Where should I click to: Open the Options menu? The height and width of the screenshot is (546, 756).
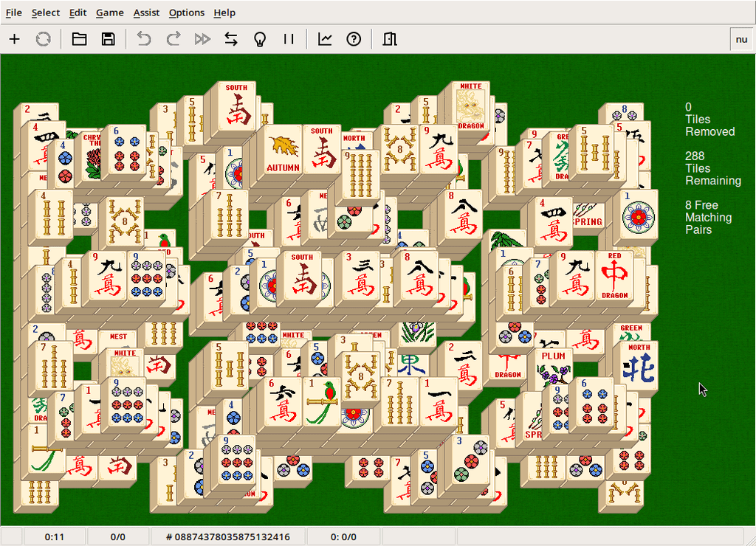[x=186, y=13]
